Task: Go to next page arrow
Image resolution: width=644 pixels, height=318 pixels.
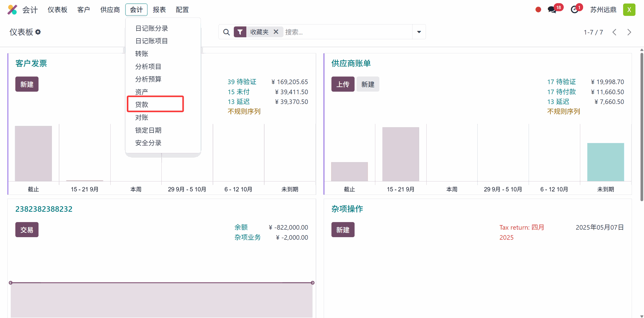Action: (x=629, y=32)
